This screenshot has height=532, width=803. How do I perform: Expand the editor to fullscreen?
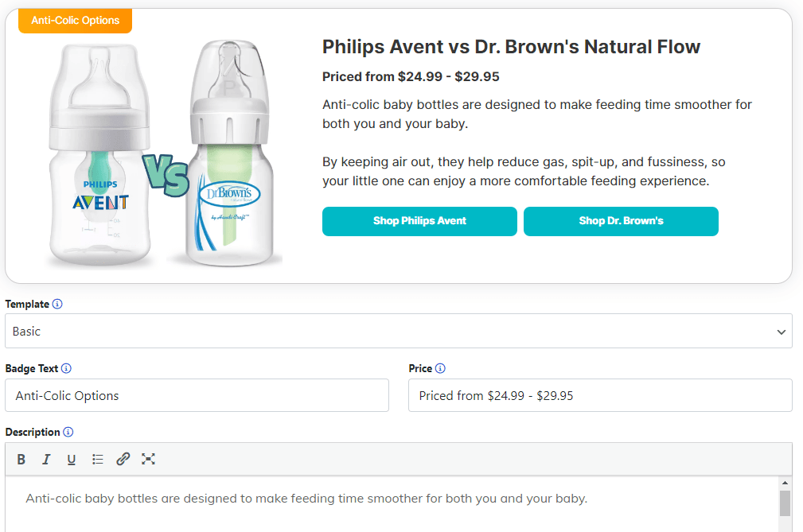tap(148, 459)
